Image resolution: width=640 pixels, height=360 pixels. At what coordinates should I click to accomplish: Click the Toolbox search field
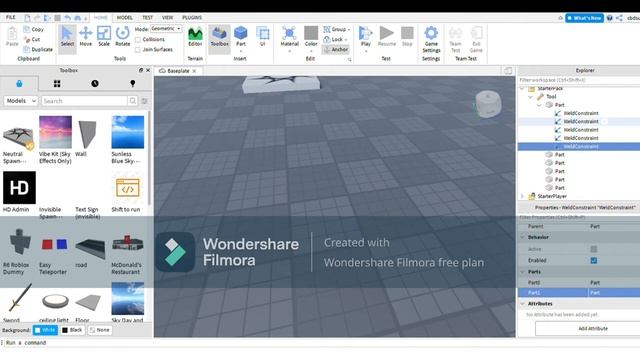[x=84, y=101]
